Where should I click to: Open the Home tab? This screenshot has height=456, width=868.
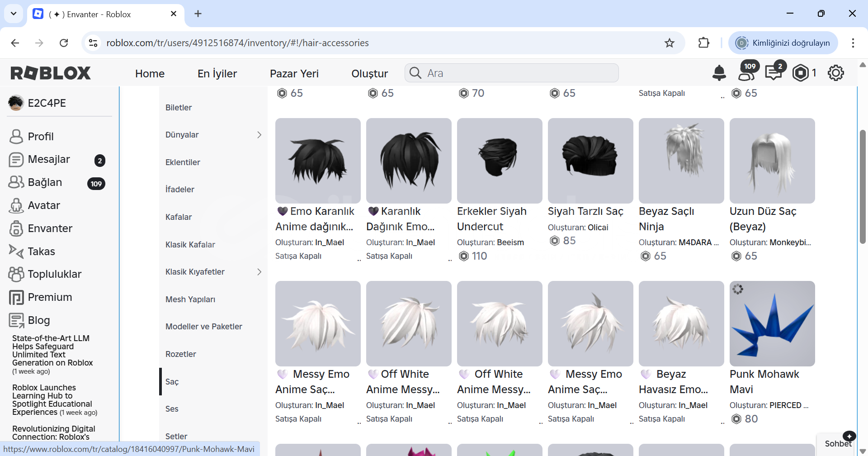point(150,74)
